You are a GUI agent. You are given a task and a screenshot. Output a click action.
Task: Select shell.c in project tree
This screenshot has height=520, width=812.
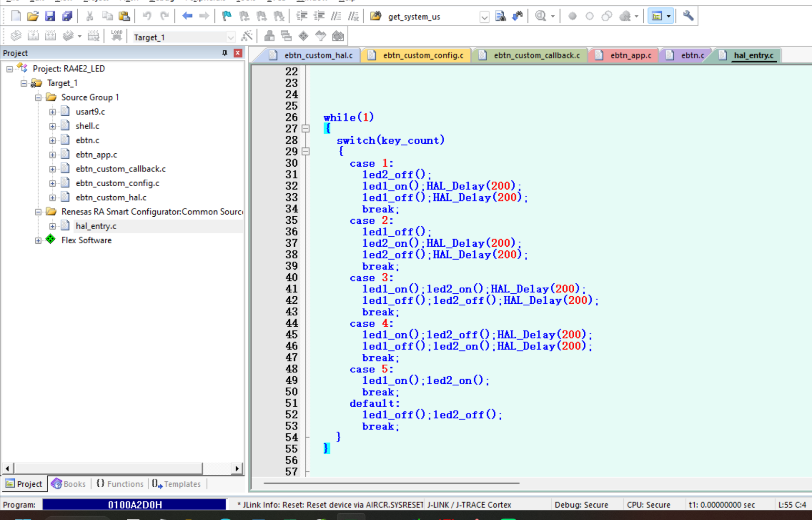click(87, 126)
